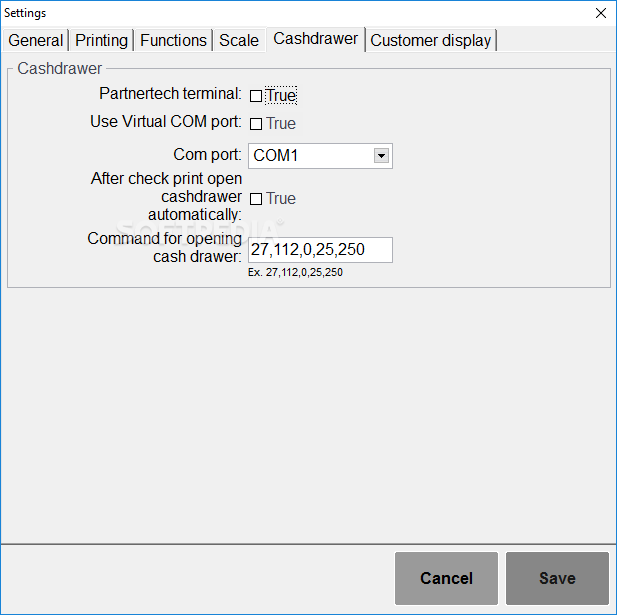Go to the Functions tab

[x=173, y=40]
